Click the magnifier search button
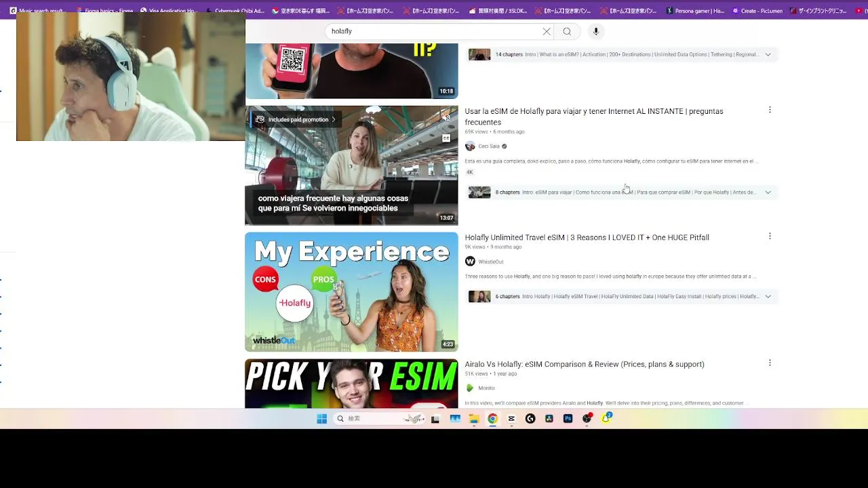868x488 pixels. [x=567, y=31]
